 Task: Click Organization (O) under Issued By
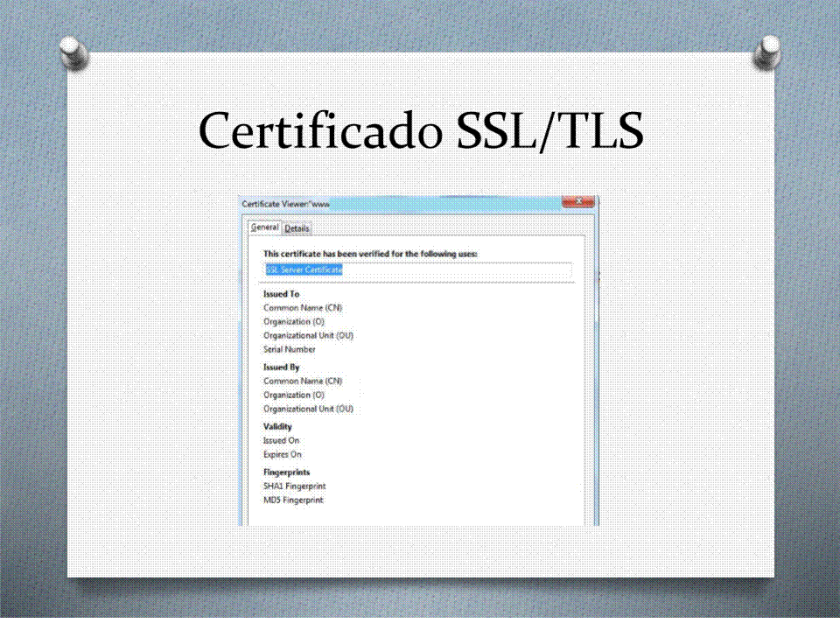pyautogui.click(x=293, y=395)
